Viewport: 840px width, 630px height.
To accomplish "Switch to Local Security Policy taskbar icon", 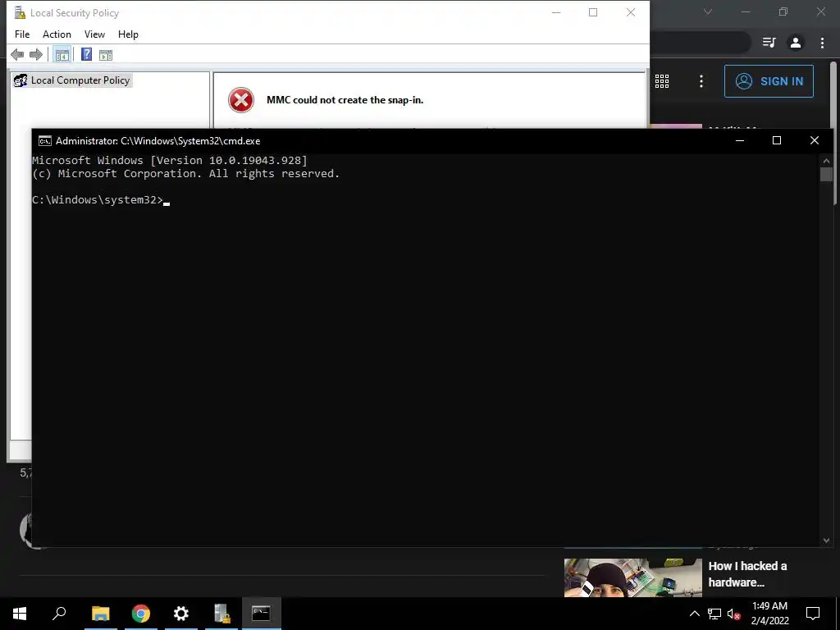I will [221, 614].
